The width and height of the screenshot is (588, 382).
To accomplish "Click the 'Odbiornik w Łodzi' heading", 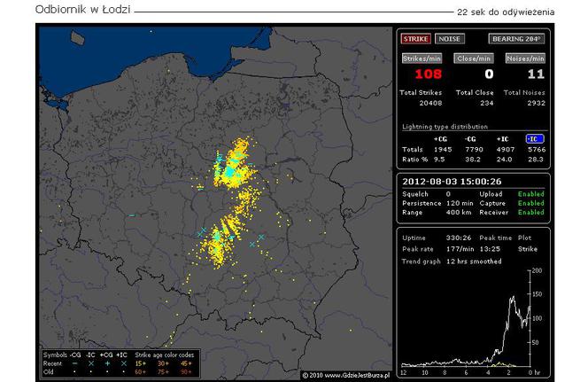I will coord(83,10).
